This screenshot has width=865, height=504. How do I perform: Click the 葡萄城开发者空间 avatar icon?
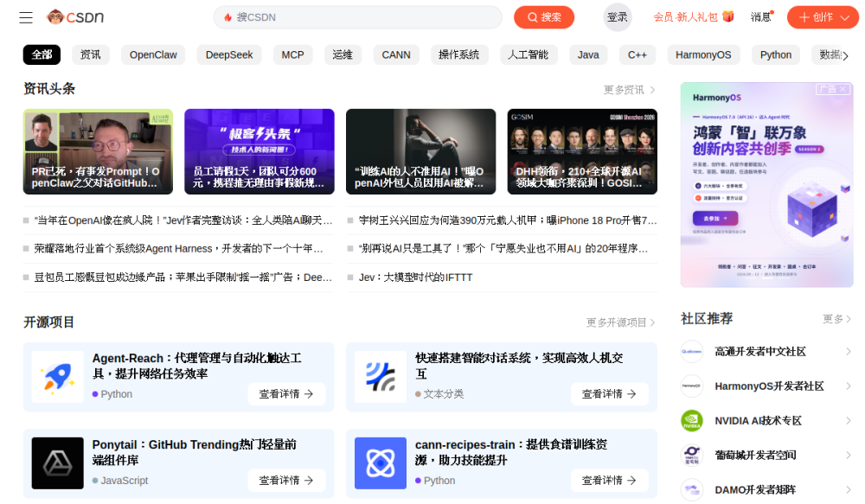pyautogui.click(x=692, y=455)
